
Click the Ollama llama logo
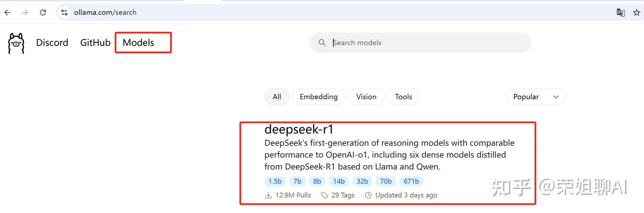(x=16, y=43)
